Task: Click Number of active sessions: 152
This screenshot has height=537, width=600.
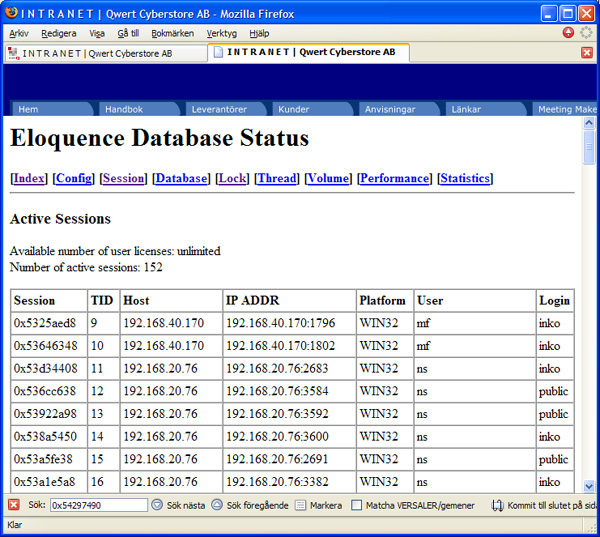Action: 86,267
